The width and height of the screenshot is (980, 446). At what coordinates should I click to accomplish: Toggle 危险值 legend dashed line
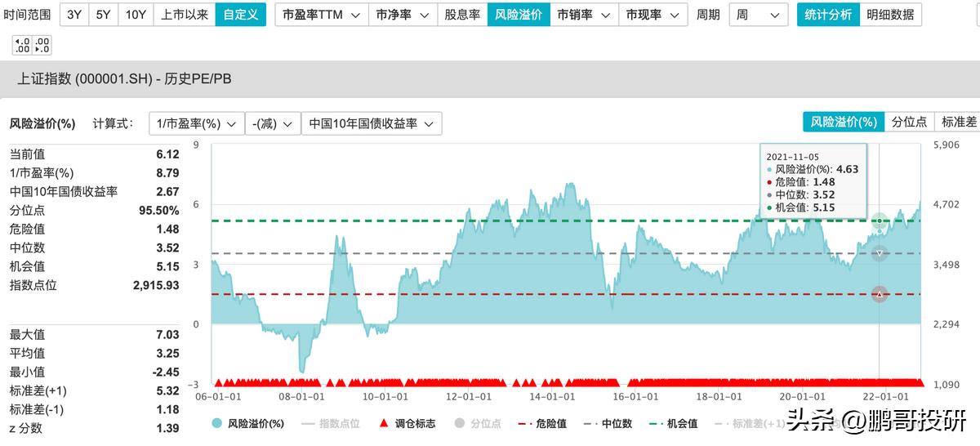[x=542, y=424]
